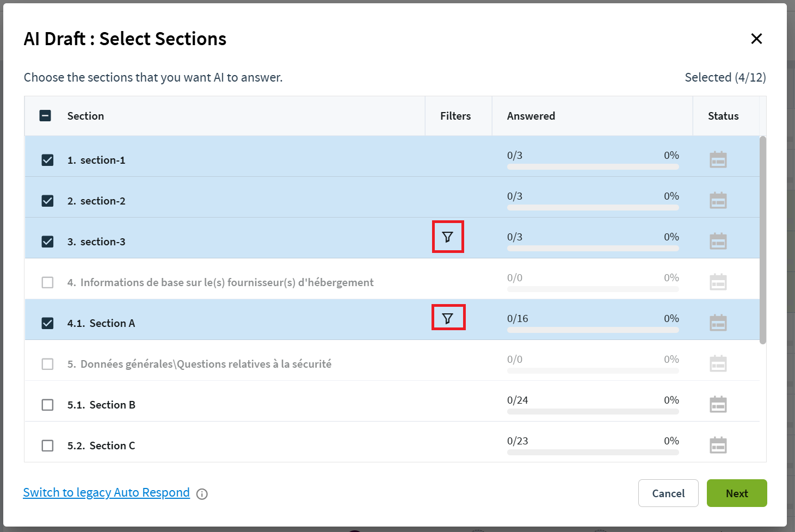Viewport: 795px width, 532px height.
Task: Open filter icon for Section A
Action: (x=447, y=318)
